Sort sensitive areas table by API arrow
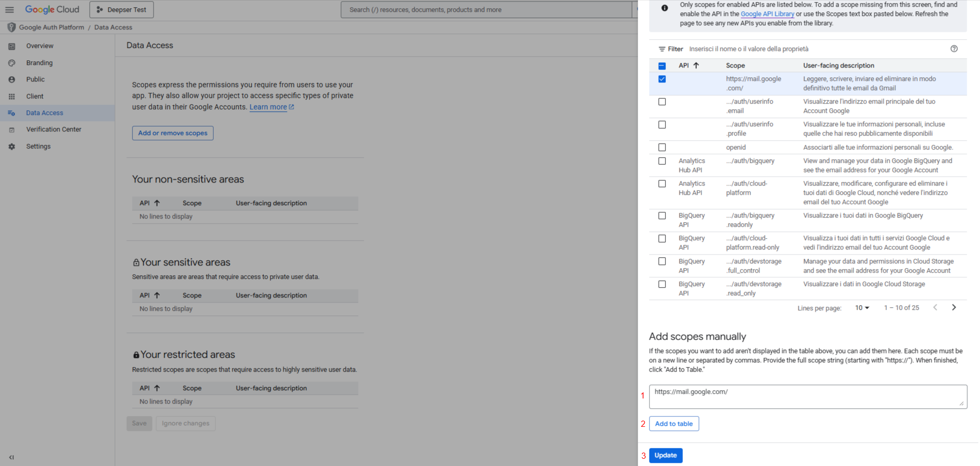 click(157, 295)
